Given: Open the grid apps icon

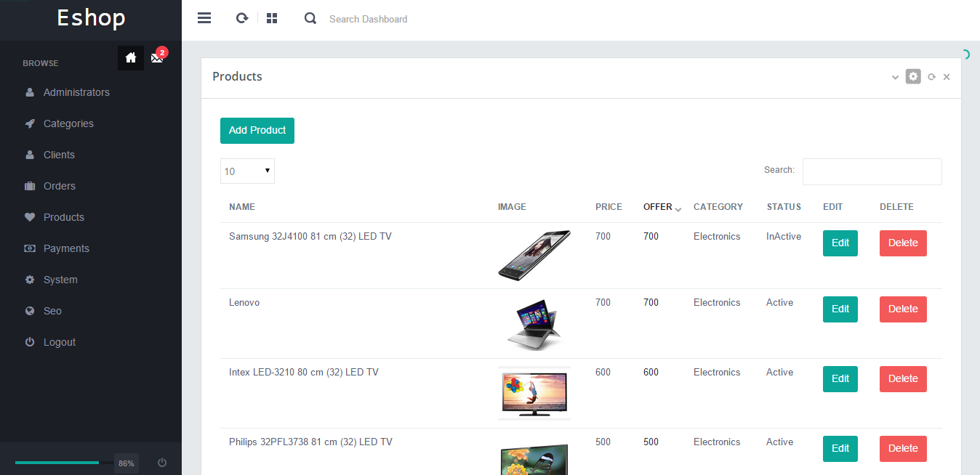Looking at the screenshot, I should click(x=272, y=18).
